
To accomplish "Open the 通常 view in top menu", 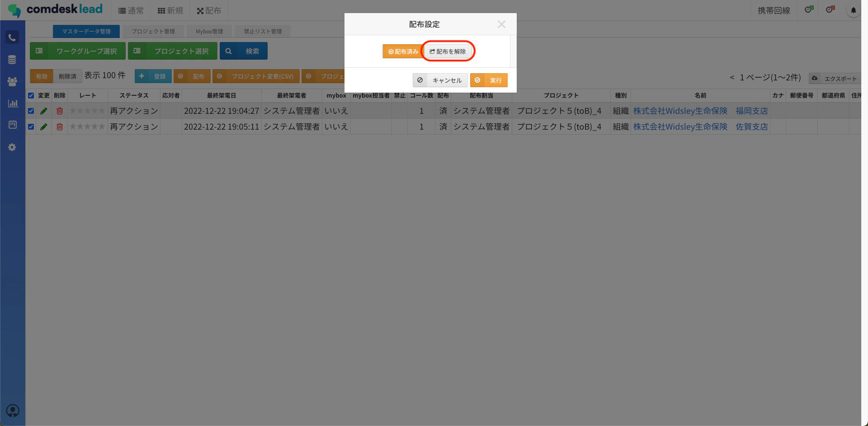I will 131,10.
